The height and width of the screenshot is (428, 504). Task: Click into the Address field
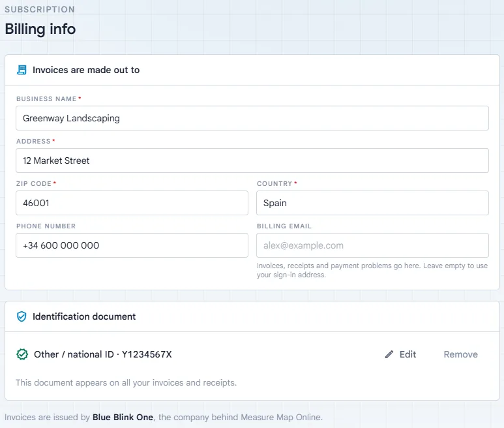tap(252, 160)
